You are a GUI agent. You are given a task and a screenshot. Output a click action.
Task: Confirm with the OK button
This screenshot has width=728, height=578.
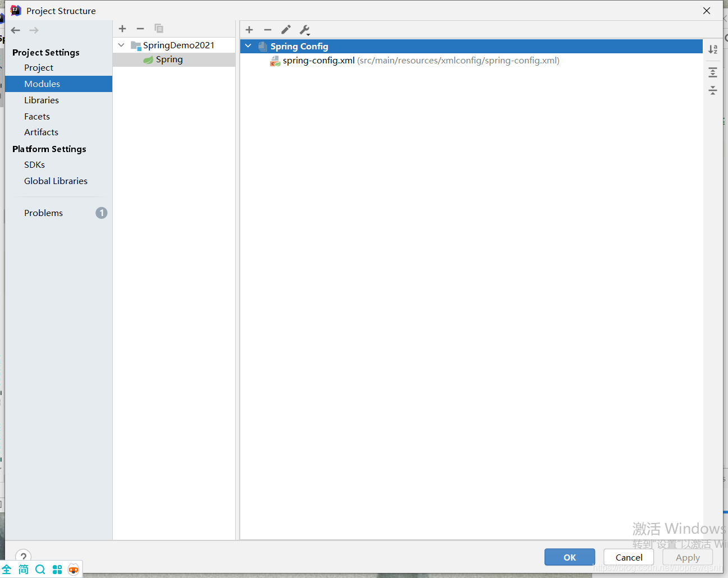pyautogui.click(x=570, y=557)
